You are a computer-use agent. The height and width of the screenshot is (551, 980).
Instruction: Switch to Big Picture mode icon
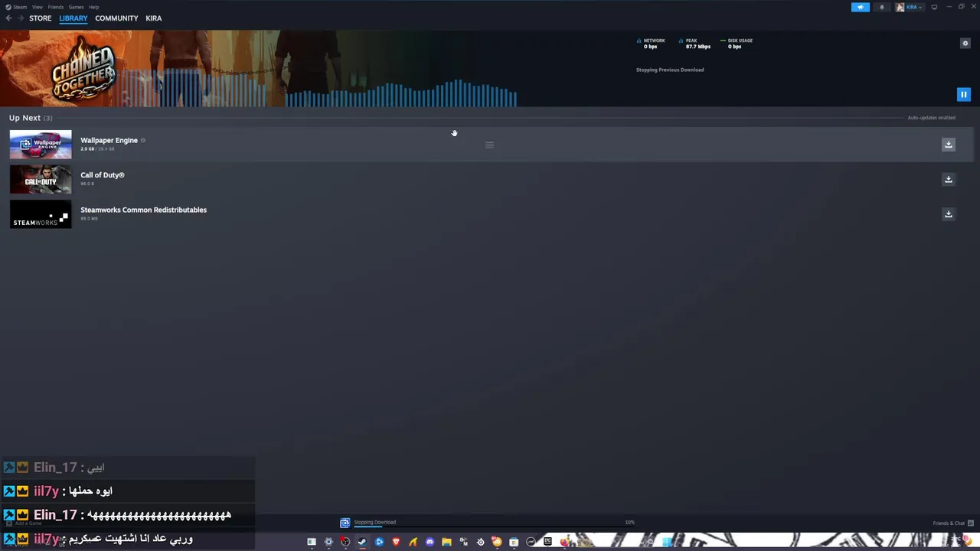(934, 7)
